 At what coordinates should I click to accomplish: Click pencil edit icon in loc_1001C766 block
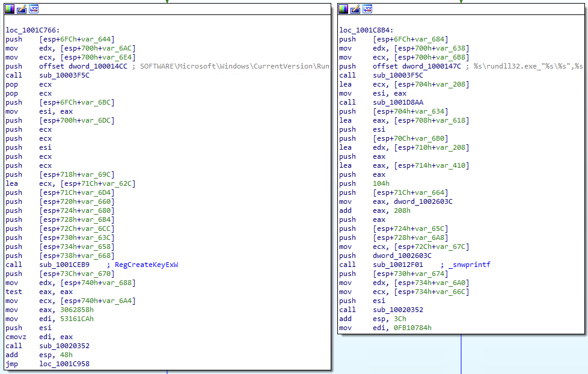[x=21, y=10]
